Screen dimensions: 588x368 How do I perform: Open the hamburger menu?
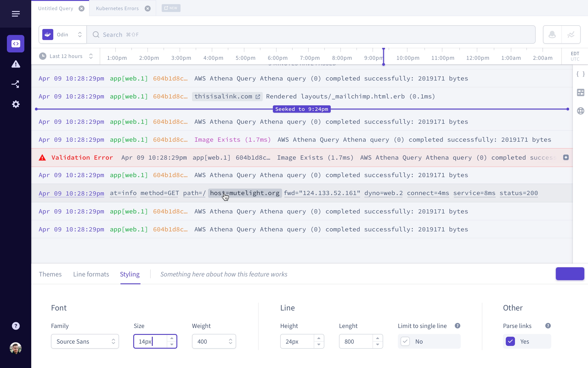[16, 14]
